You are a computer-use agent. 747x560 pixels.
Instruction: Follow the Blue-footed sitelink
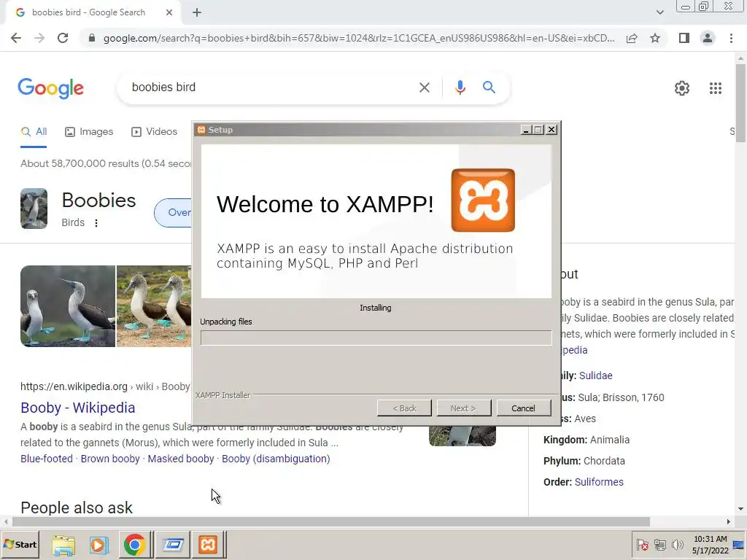(47, 459)
